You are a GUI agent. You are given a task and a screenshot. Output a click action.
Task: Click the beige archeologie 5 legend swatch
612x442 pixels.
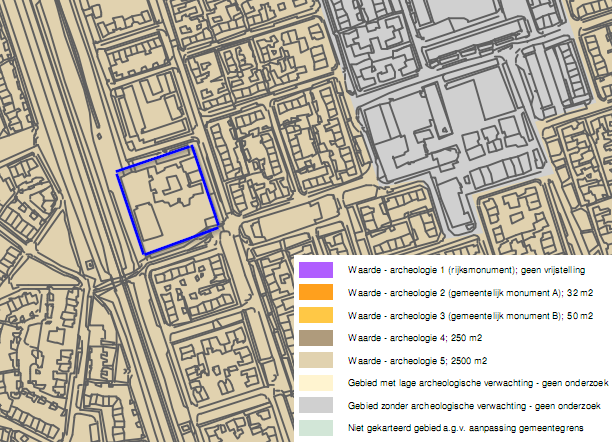click(x=316, y=360)
